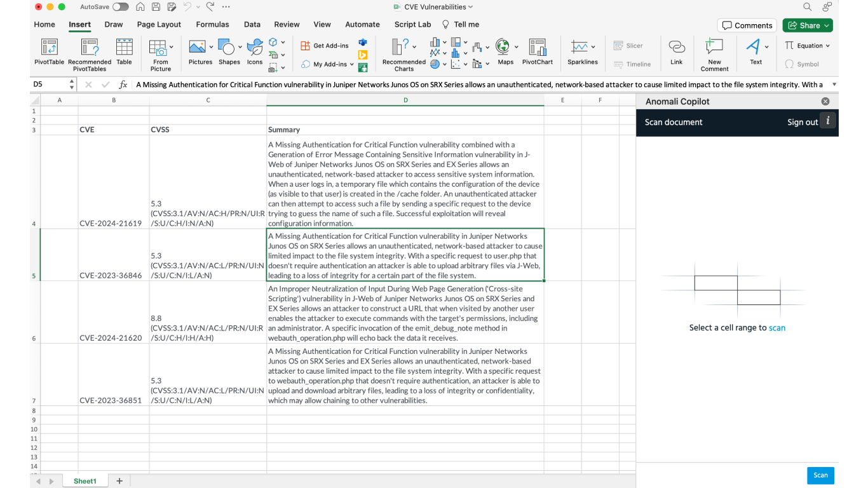Switch to the Draw tab
Image resolution: width=868 pixels, height=488 pixels.
click(x=114, y=25)
